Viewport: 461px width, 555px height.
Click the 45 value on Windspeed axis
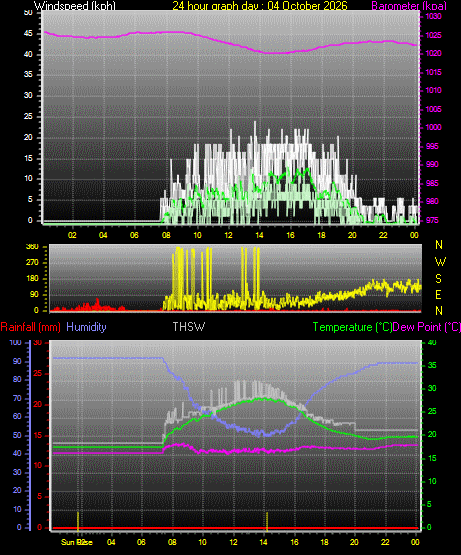(28, 34)
